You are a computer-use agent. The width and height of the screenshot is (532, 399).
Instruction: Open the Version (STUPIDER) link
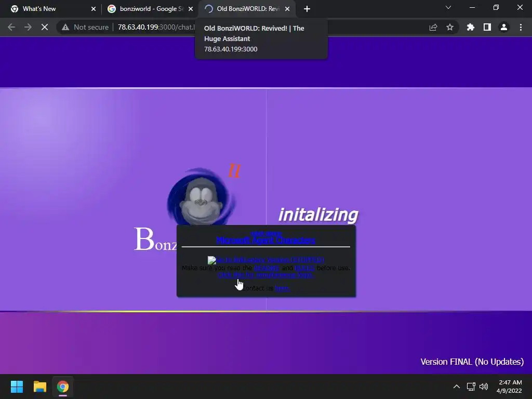pos(270,260)
